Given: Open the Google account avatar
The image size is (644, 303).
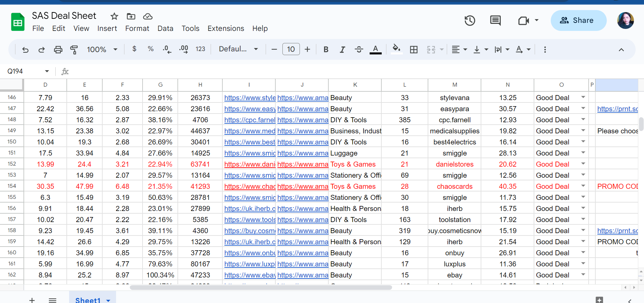Looking at the screenshot, I should (626, 20).
